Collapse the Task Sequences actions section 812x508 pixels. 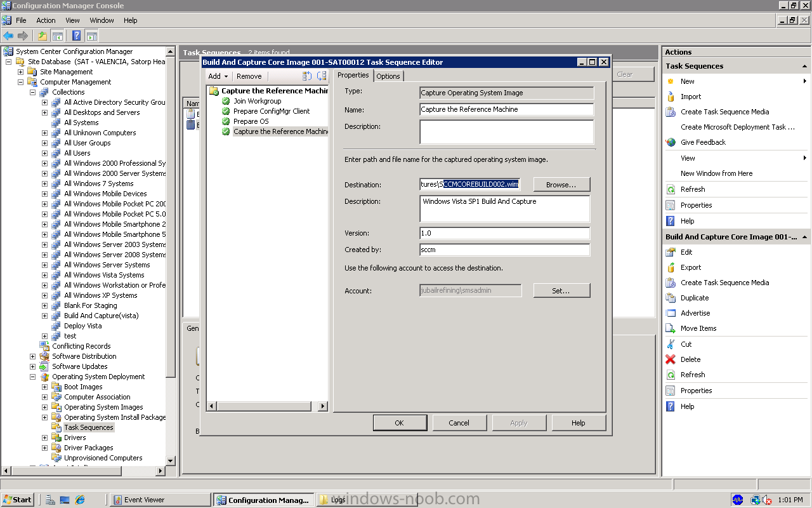804,66
